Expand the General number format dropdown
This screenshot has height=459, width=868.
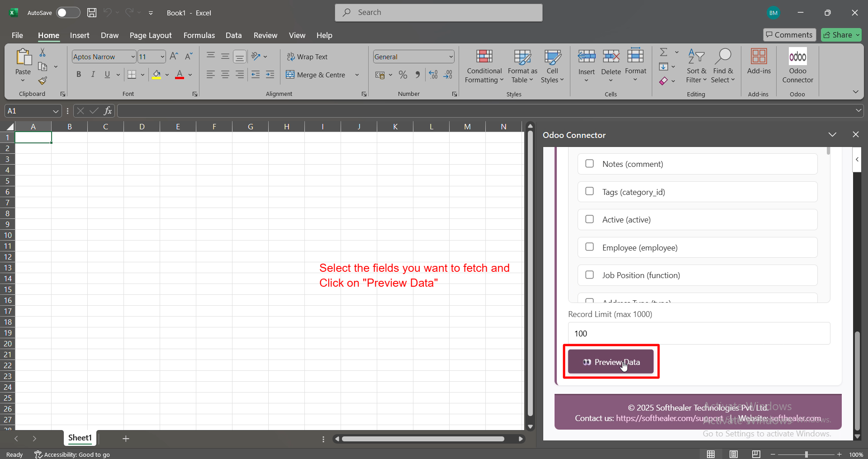click(451, 57)
